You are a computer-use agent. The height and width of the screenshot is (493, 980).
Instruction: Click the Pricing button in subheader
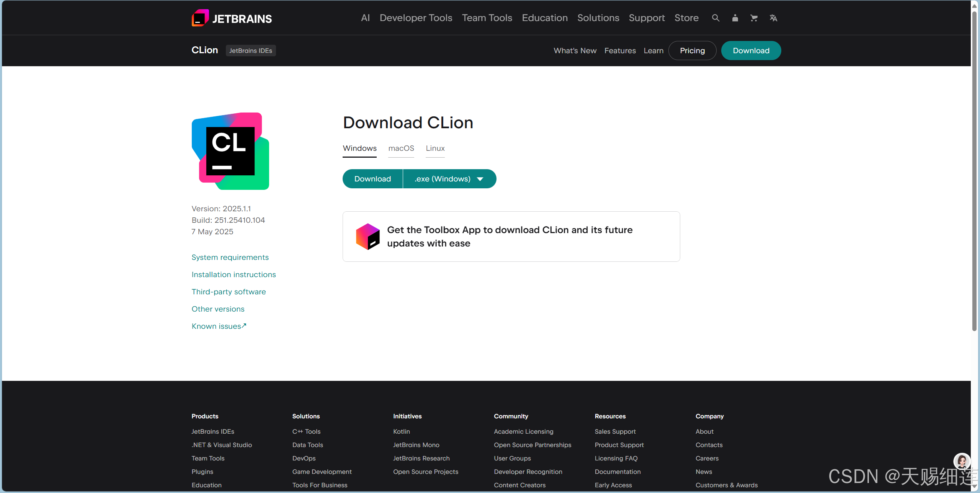692,51
